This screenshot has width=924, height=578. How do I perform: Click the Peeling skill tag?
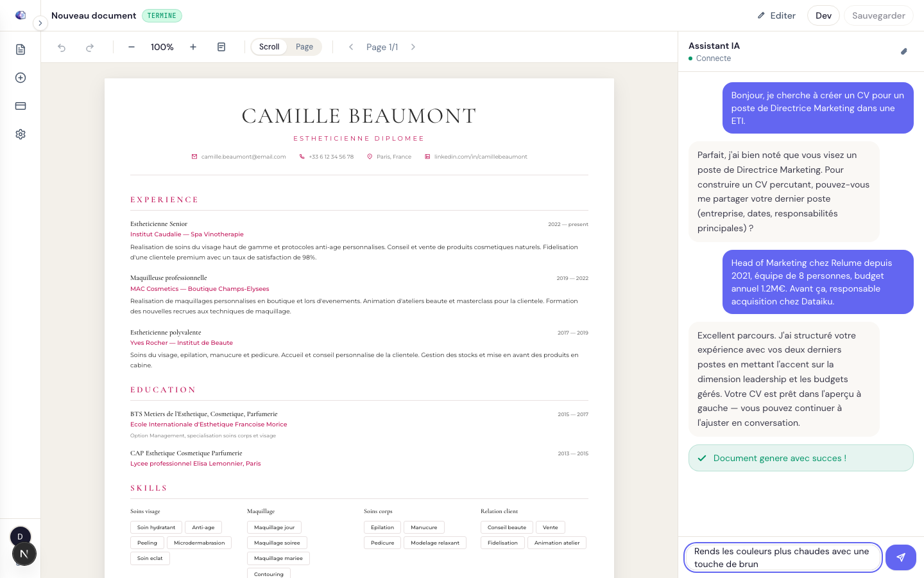click(x=147, y=543)
